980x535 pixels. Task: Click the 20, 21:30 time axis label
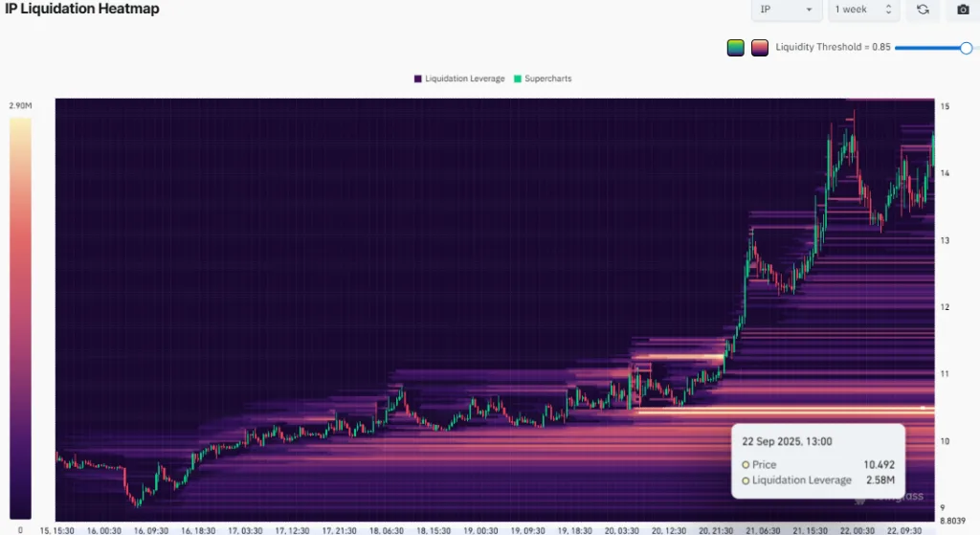click(x=716, y=530)
